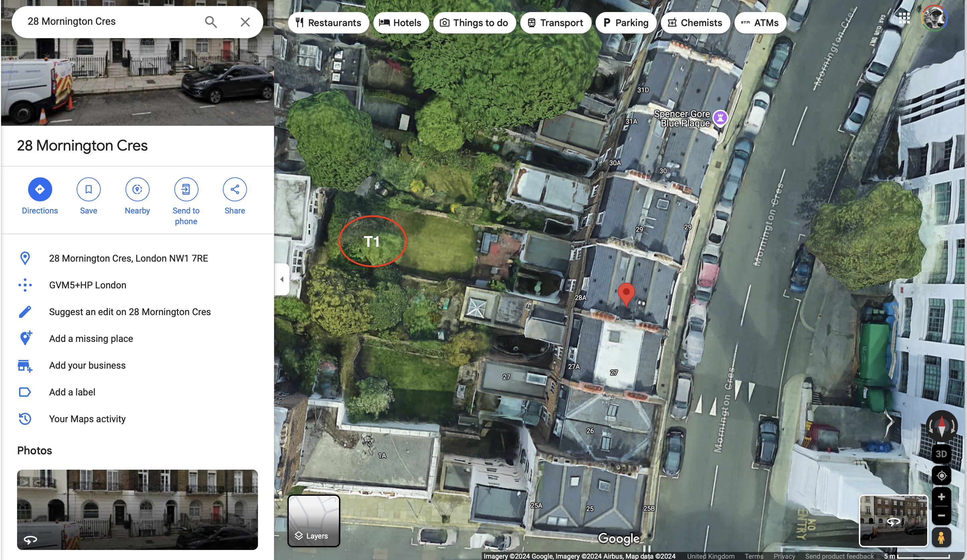Click the 5 m map scale bar
Screen dimensions: 967x560
[917, 556]
